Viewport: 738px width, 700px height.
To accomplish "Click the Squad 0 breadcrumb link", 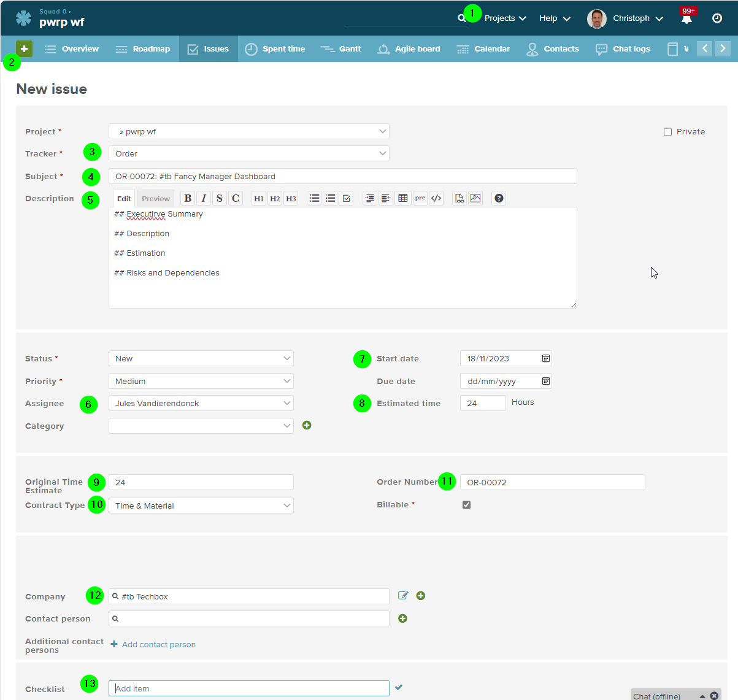I will [53, 11].
